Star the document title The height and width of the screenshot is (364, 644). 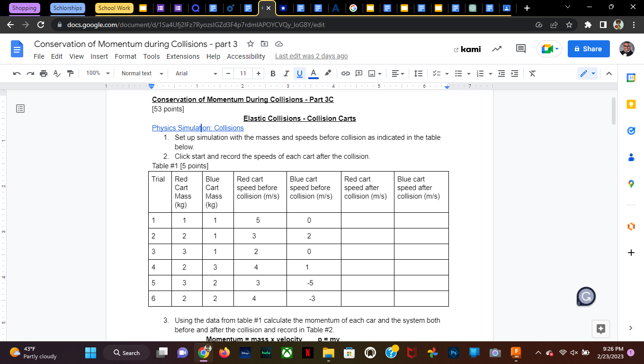tap(250, 44)
